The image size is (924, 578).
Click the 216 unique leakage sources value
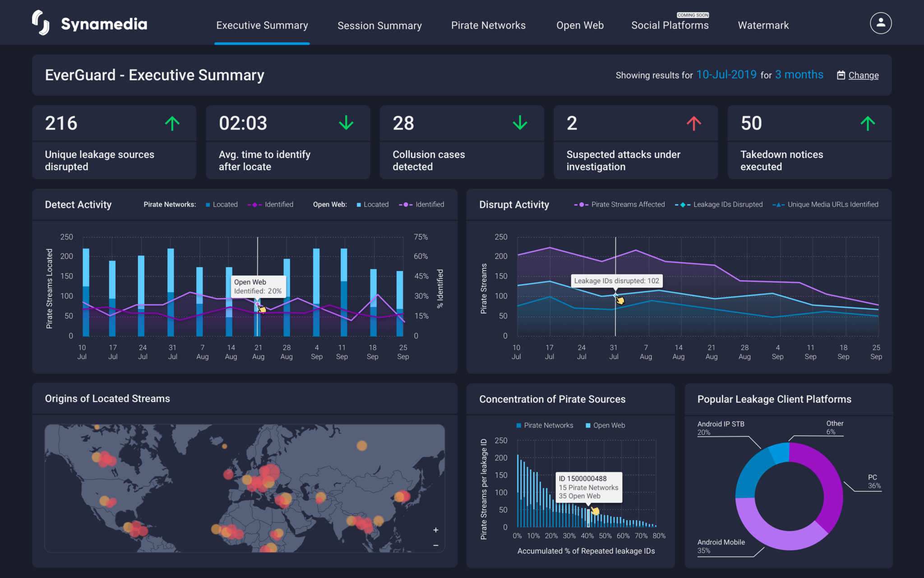(x=61, y=123)
